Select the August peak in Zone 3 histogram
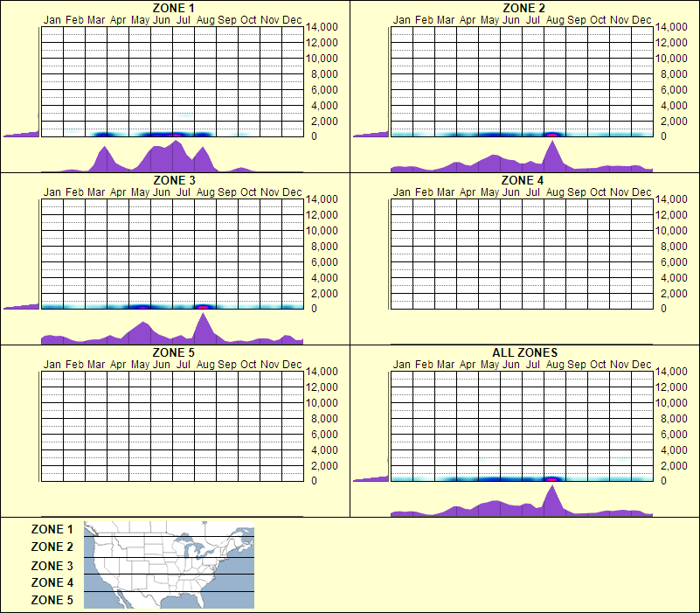The image size is (700, 613). (203, 327)
